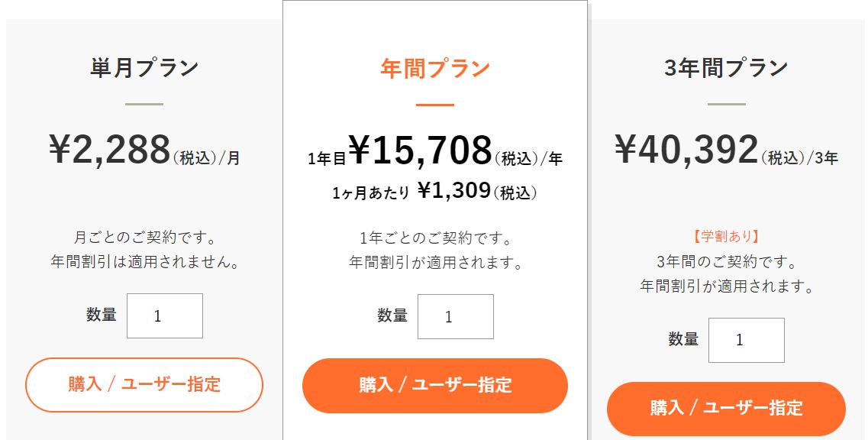Click the ¥40,392 three-year price
The height and width of the screenshot is (440, 868).
point(687,150)
